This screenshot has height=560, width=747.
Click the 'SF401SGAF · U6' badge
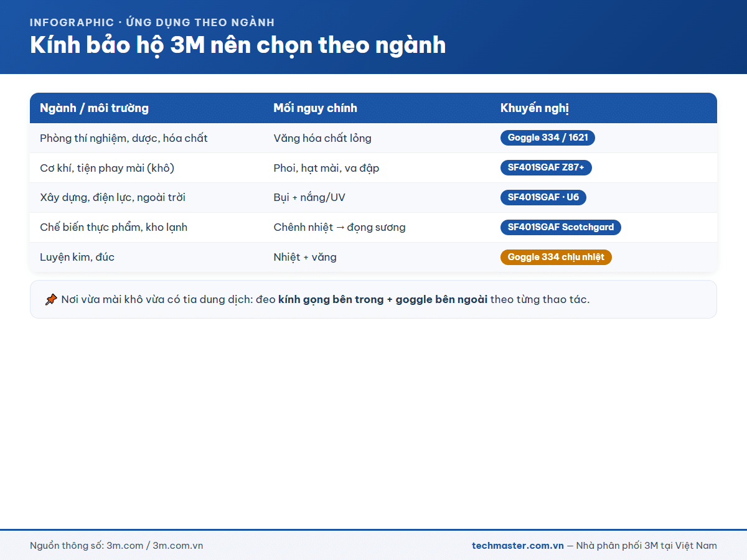[543, 197]
